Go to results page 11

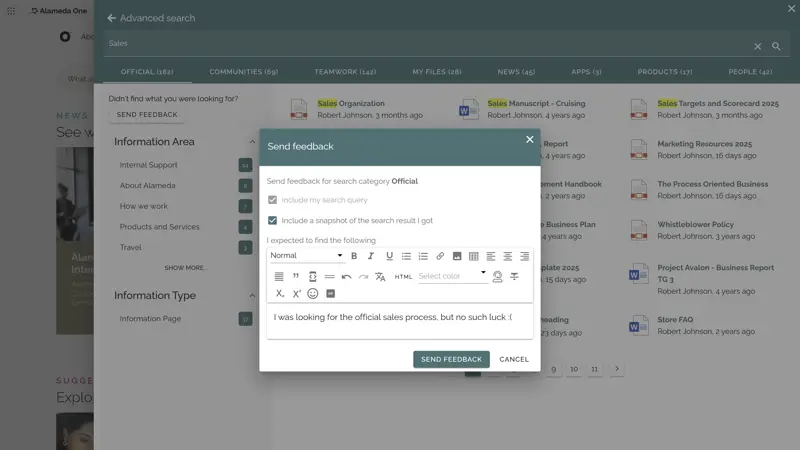(x=594, y=369)
